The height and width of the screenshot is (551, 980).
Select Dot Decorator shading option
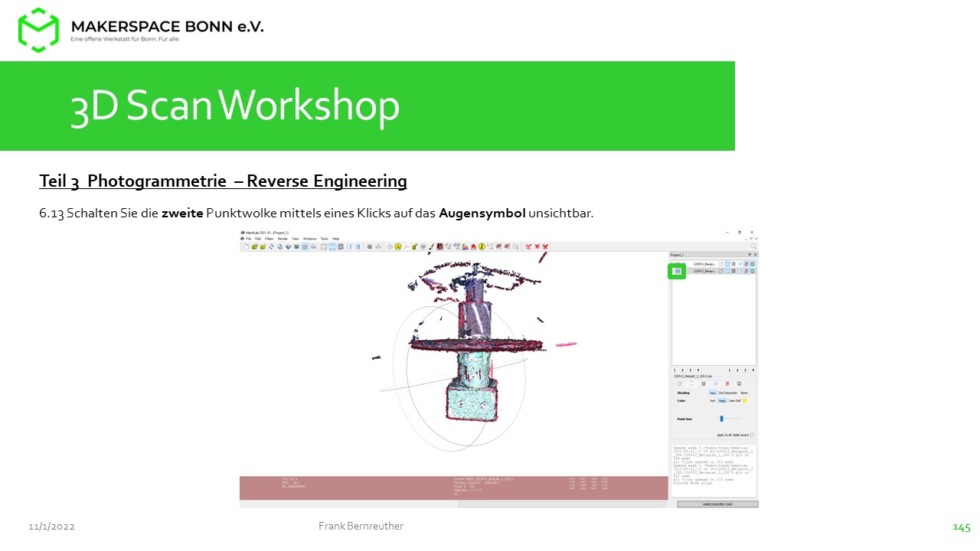(727, 393)
